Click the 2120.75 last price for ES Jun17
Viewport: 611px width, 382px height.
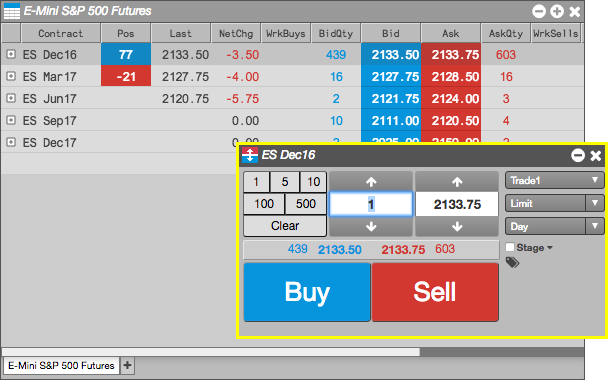[185, 99]
